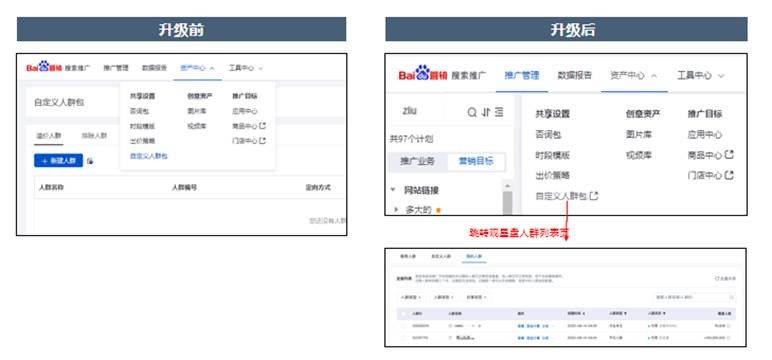Viewport: 772px width, 360px height.
Task: Expand the 多大的 tree item
Action: 396,210
